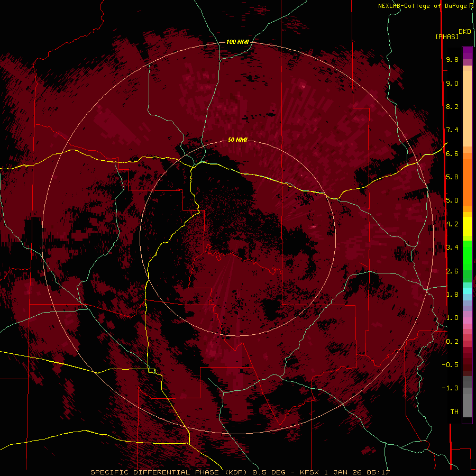This screenshot has height=476, width=476.
Task: Pick the gray segment of the color scale
Action: point(467,398)
